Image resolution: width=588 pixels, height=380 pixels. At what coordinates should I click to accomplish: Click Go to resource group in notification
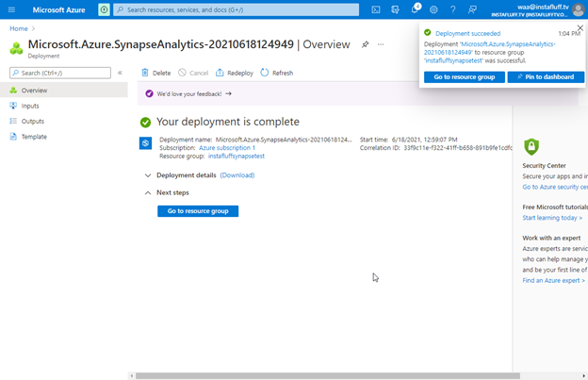[x=465, y=77]
